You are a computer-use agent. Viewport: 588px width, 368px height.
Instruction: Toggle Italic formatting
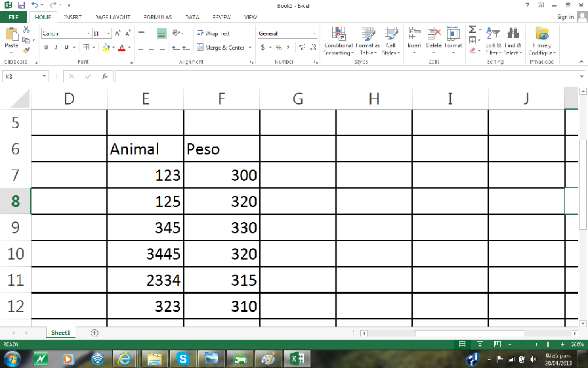[x=56, y=47]
